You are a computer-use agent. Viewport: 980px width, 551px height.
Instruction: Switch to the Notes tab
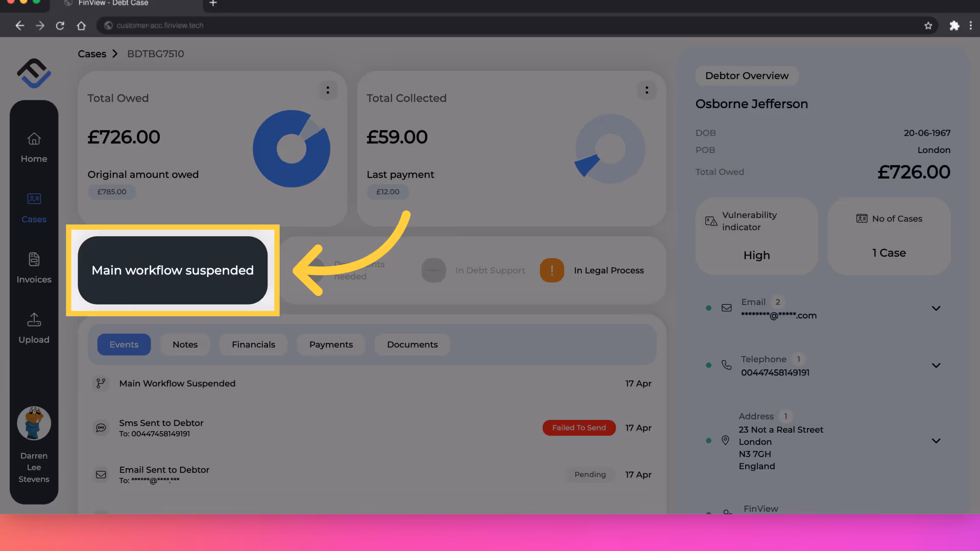tap(185, 344)
